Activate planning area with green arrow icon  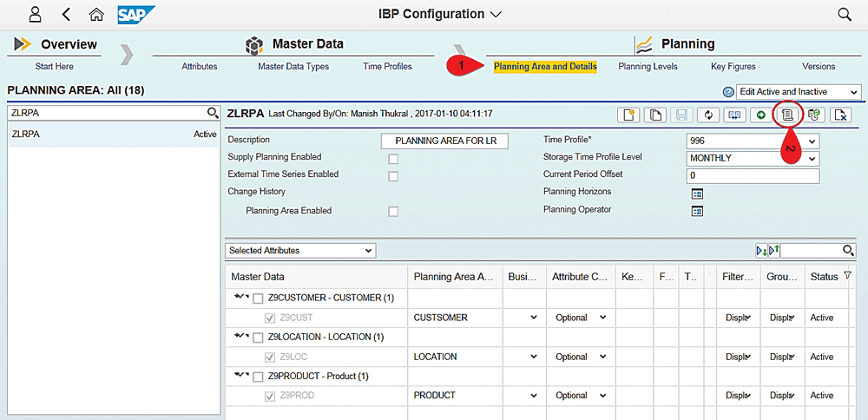[761, 115]
